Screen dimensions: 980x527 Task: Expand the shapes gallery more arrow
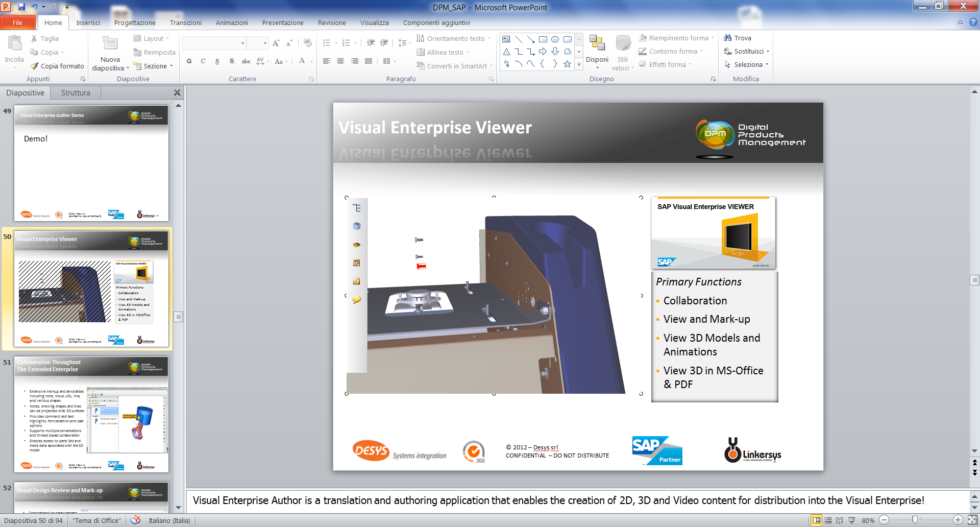tap(579, 64)
